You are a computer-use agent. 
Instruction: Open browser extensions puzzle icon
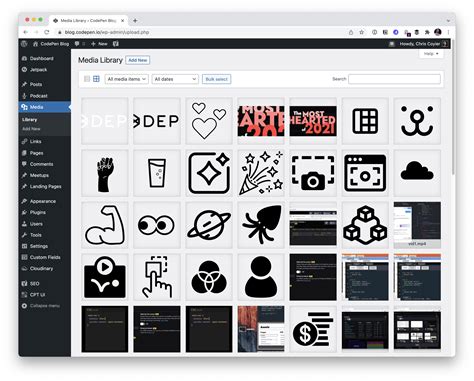point(427,32)
